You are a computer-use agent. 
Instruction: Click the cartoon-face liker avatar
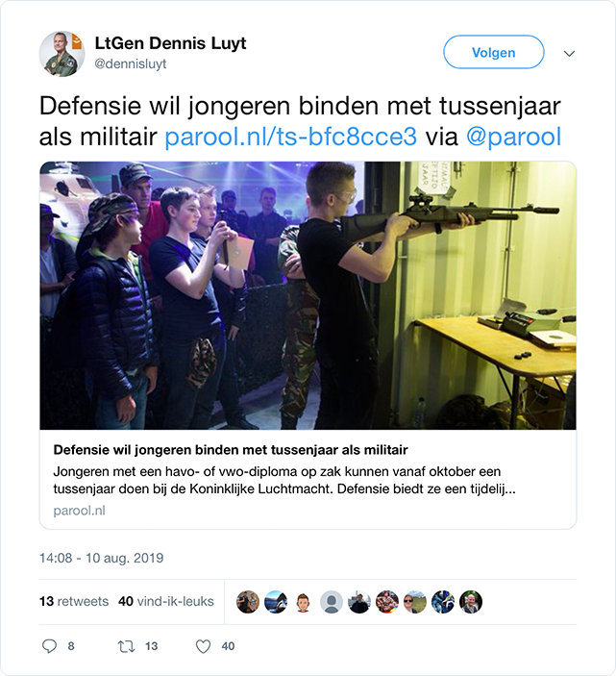pos(304,602)
